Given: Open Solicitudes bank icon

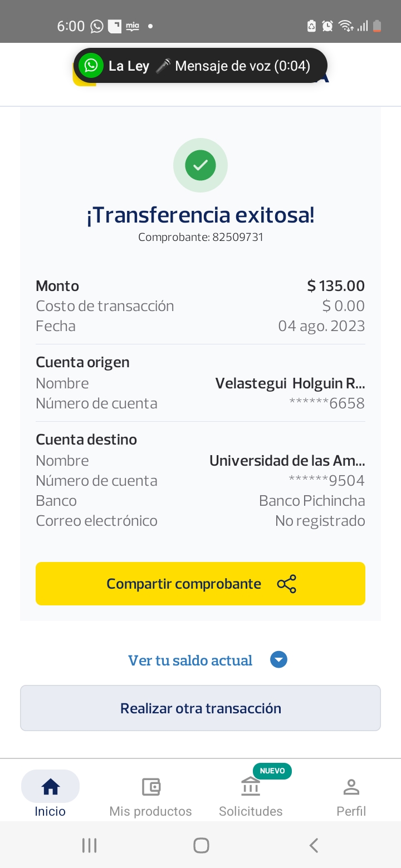Looking at the screenshot, I should coord(251,787).
